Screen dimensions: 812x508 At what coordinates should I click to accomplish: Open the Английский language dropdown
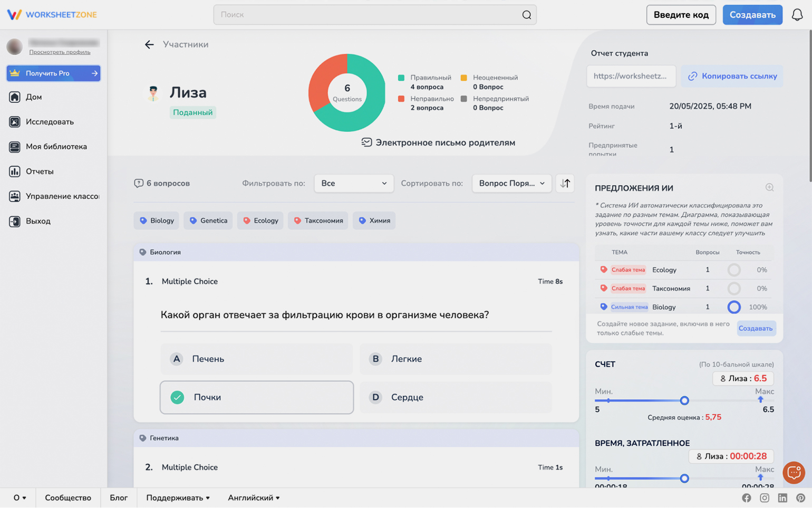(x=254, y=498)
